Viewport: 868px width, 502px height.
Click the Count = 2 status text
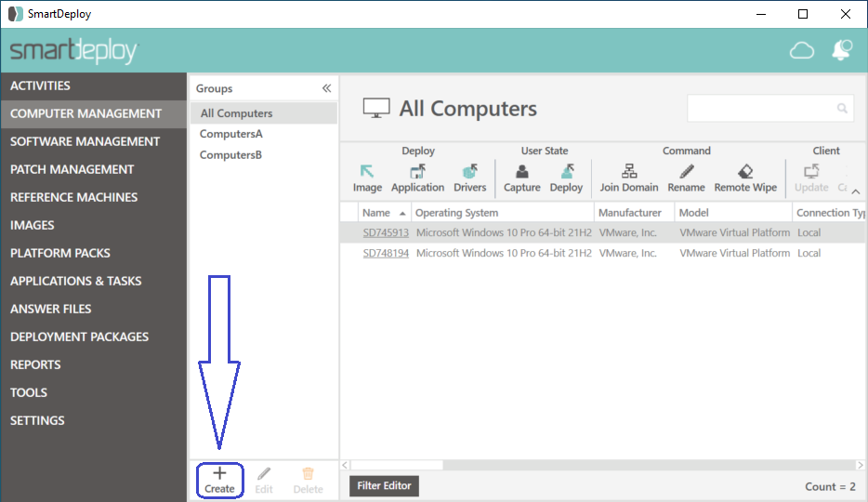pos(830,486)
